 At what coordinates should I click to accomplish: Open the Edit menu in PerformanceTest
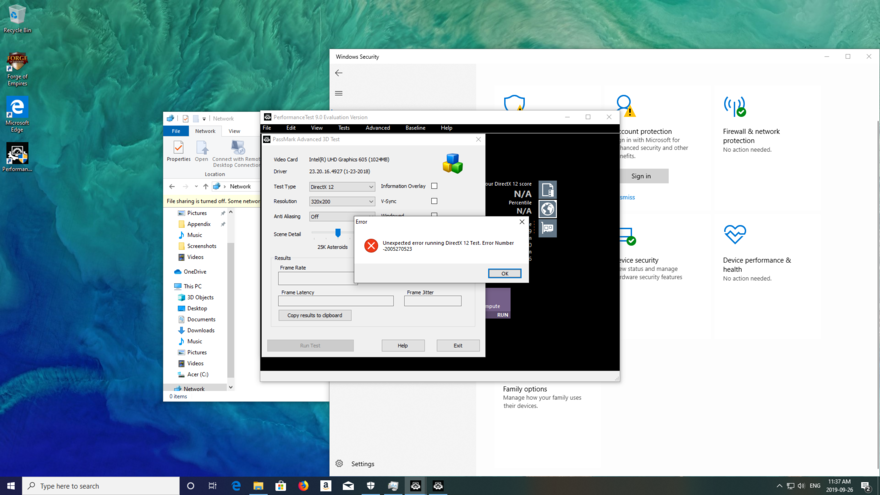[291, 128]
